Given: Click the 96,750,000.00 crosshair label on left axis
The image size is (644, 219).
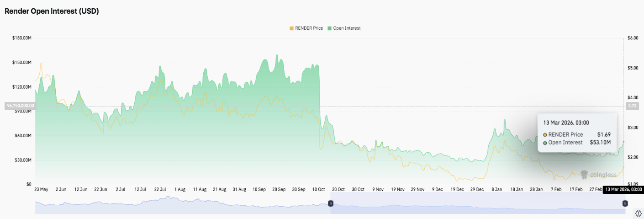Looking at the screenshot, I should tap(20, 106).
